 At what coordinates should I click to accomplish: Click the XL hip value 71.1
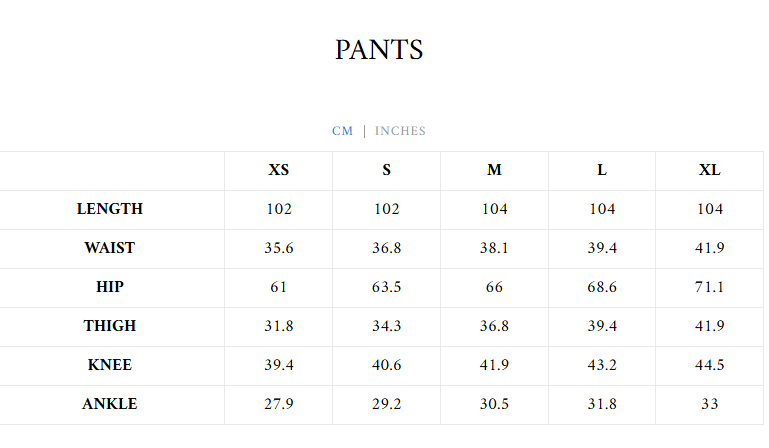point(709,287)
